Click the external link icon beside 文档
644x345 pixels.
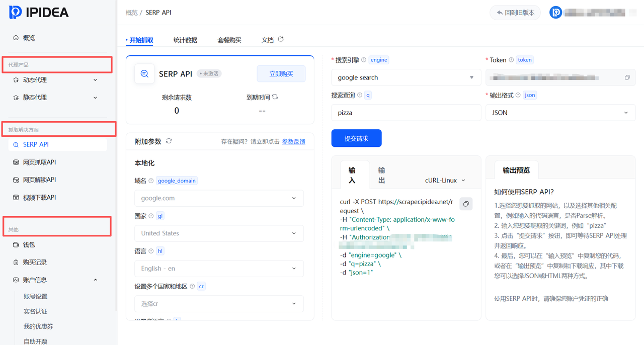coord(281,39)
